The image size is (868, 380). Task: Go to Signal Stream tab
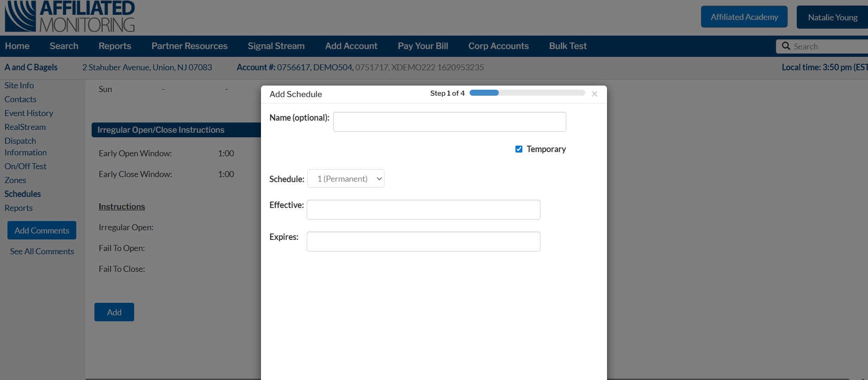(x=276, y=46)
